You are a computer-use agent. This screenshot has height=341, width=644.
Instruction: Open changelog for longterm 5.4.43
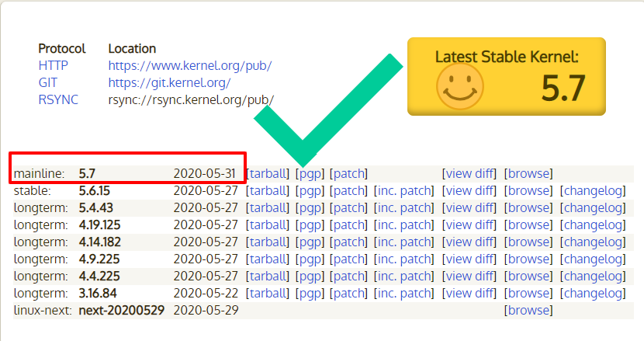tap(593, 207)
